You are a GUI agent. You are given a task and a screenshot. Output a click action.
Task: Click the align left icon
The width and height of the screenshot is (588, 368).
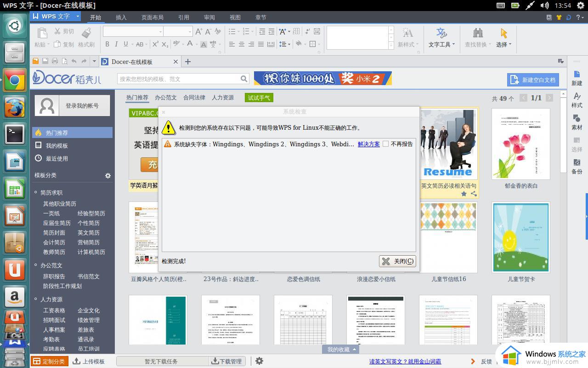(x=232, y=44)
